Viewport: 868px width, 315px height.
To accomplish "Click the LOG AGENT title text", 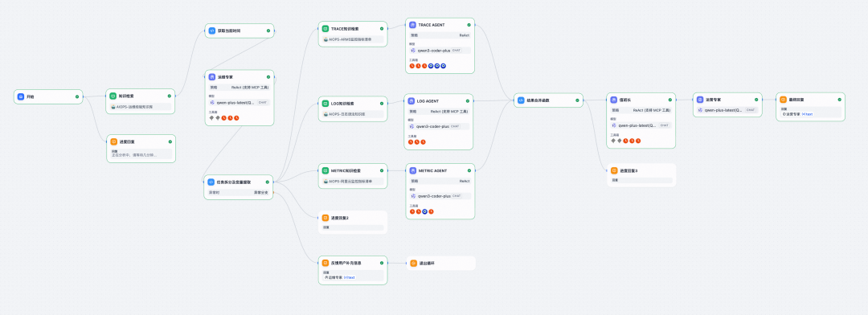I will [428, 100].
